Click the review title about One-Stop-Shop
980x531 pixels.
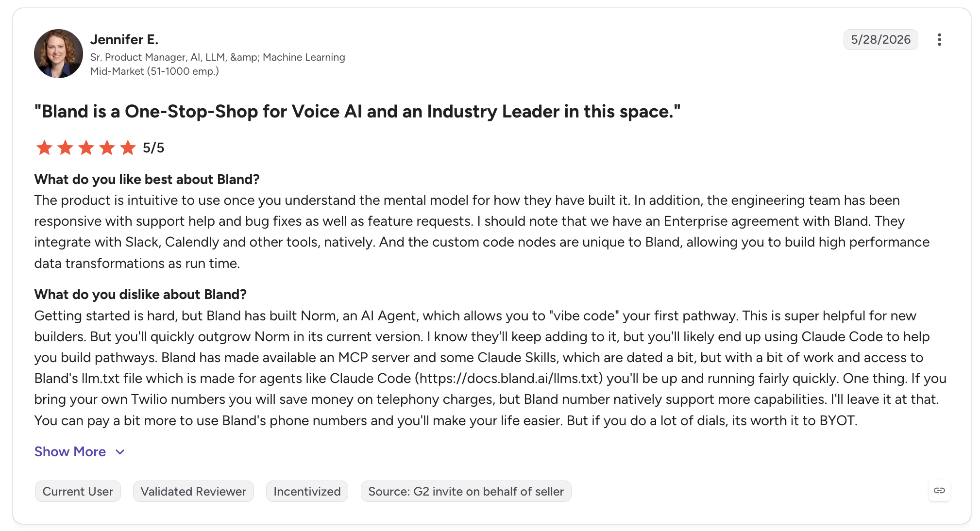[x=357, y=112]
